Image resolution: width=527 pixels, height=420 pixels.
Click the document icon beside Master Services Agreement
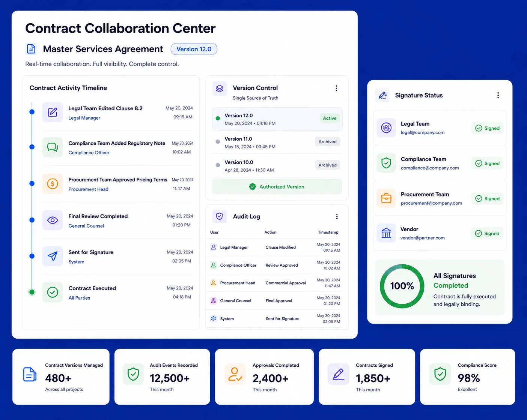pos(31,49)
